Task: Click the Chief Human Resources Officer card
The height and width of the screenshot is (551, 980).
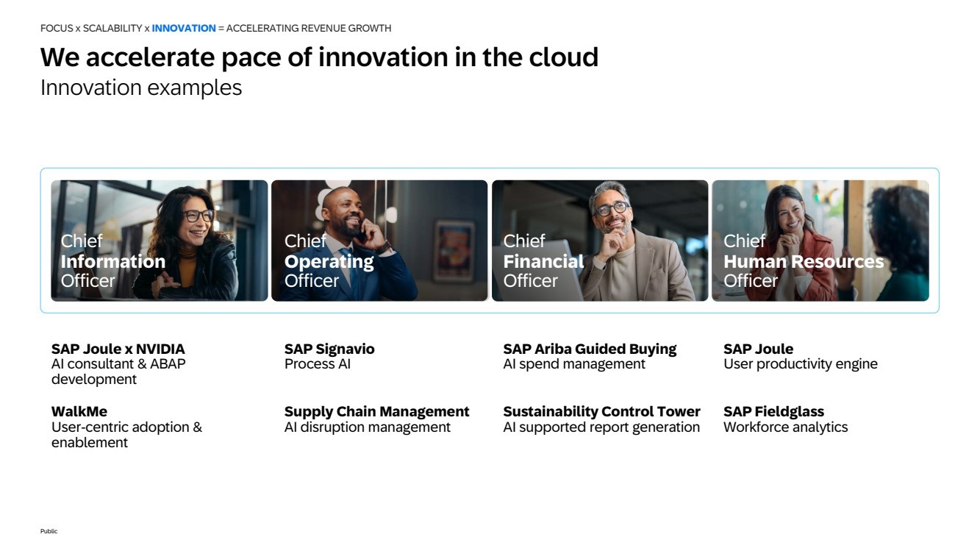Action: tap(820, 241)
